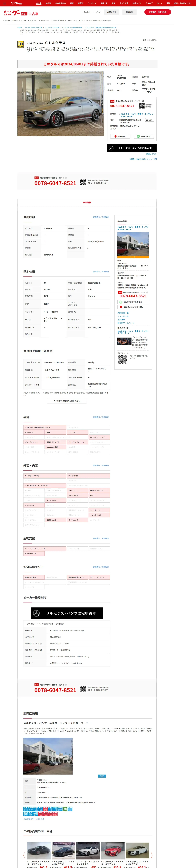Click breadcrumb CLAクラス・愛知県の中古車
This screenshot has width=196, height=868.
coord(72,28)
